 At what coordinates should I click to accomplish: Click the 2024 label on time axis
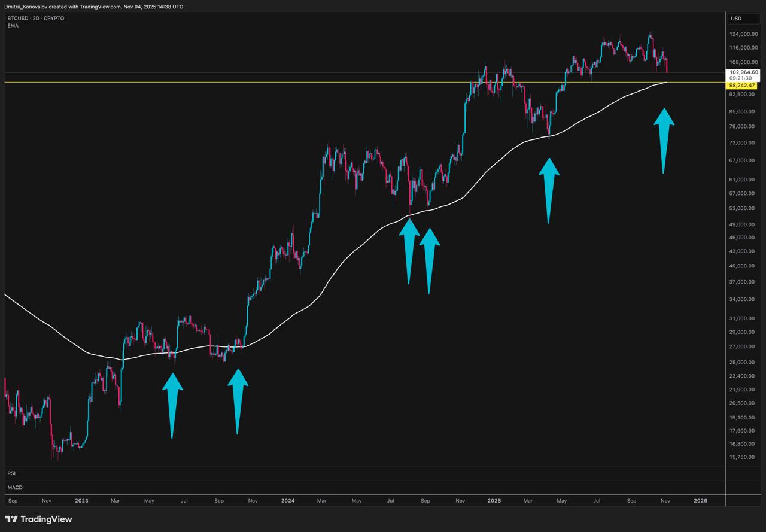pyautogui.click(x=288, y=500)
